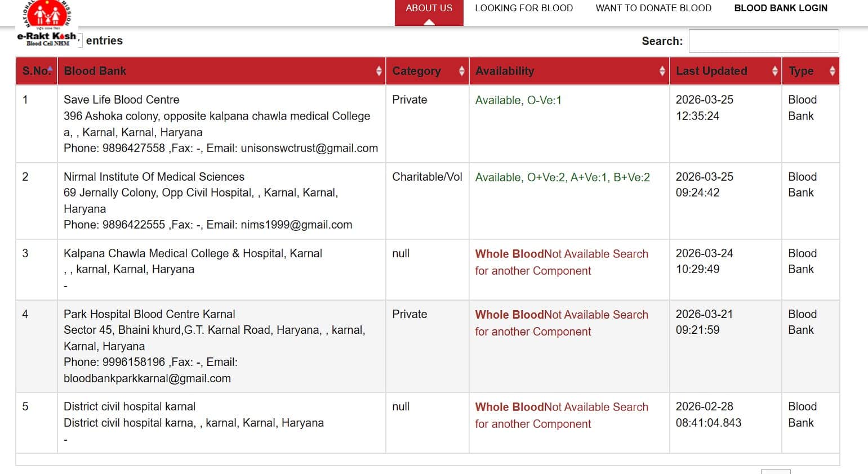868x474 pixels.
Task: Click the Last Updated column sort arrows
Action: point(774,71)
